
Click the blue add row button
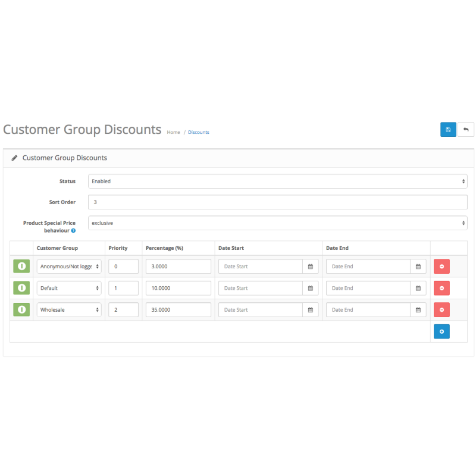441,331
